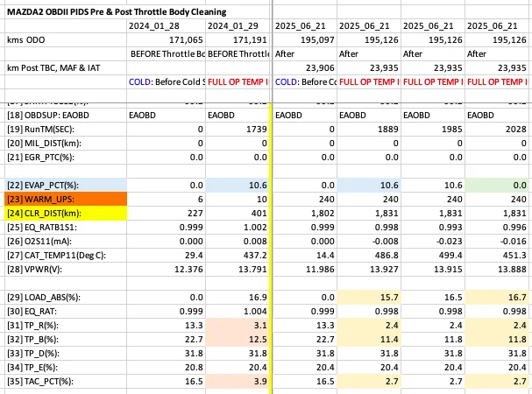This screenshot has width=532, height=394.
Task: Click the 'kms ODO' row label
Action: click(25, 40)
